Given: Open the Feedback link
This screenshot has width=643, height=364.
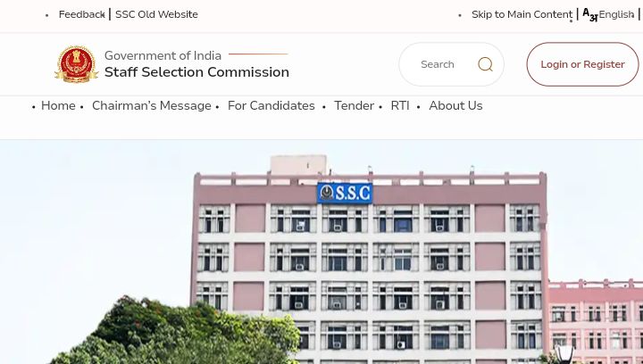Looking at the screenshot, I should coord(81,15).
